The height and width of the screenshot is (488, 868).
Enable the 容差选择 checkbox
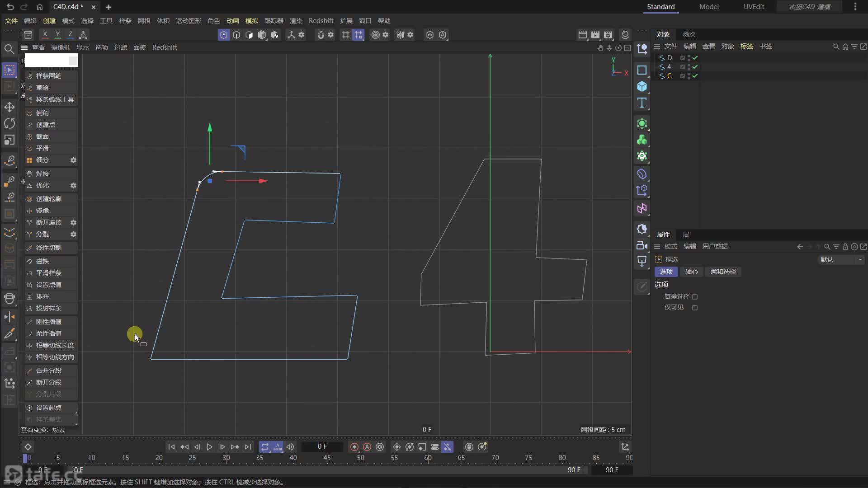coord(695,297)
